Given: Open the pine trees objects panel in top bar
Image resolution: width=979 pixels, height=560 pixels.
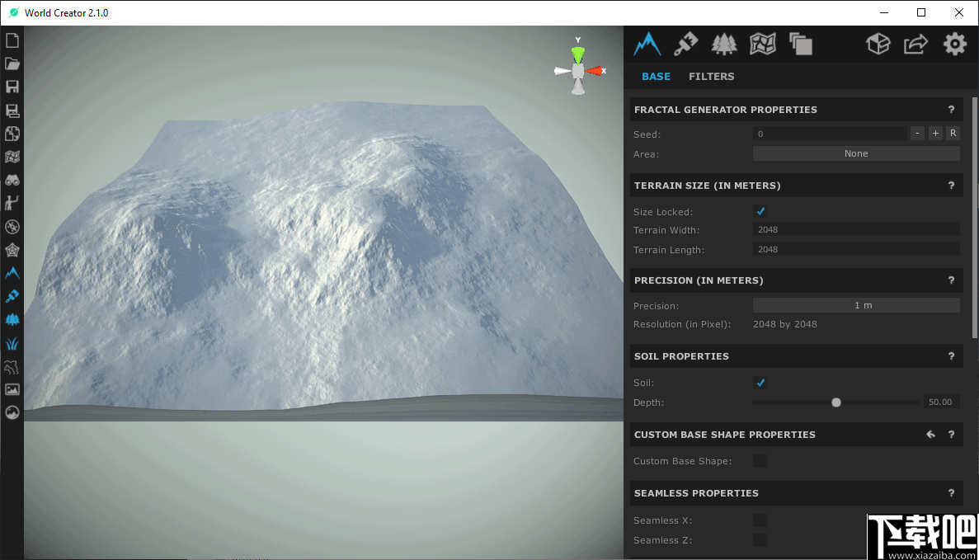Looking at the screenshot, I should (x=724, y=43).
